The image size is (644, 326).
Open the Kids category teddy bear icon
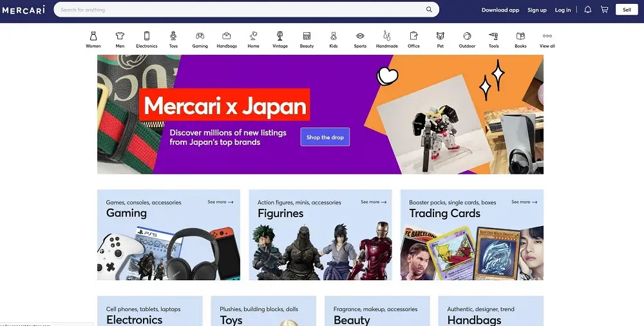tap(334, 36)
